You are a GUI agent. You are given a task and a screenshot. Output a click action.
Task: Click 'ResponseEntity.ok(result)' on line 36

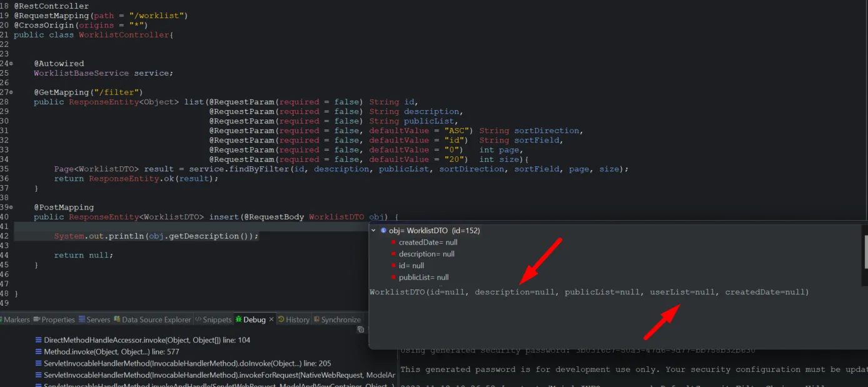pos(151,179)
